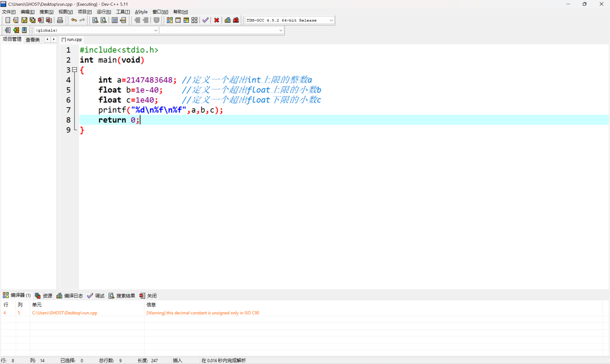Image resolution: width=610 pixels, height=364 pixels.
Task: Click the red X stop execution icon
Action: tap(216, 20)
